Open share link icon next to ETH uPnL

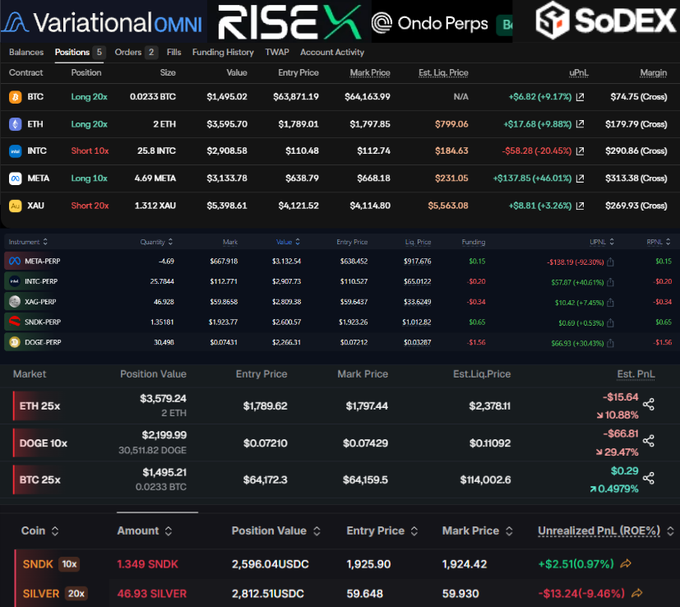click(x=580, y=124)
